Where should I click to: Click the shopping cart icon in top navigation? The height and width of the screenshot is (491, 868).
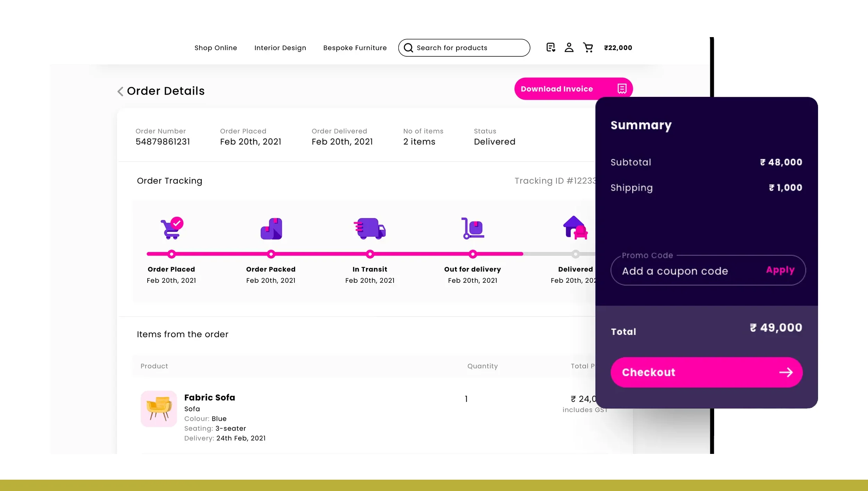coord(588,47)
